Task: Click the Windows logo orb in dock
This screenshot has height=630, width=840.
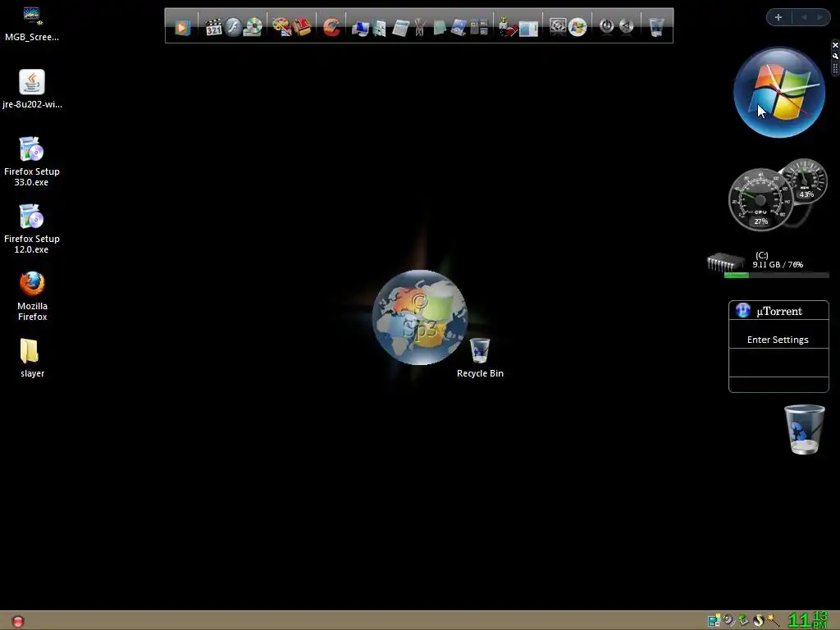Action: coord(577,27)
